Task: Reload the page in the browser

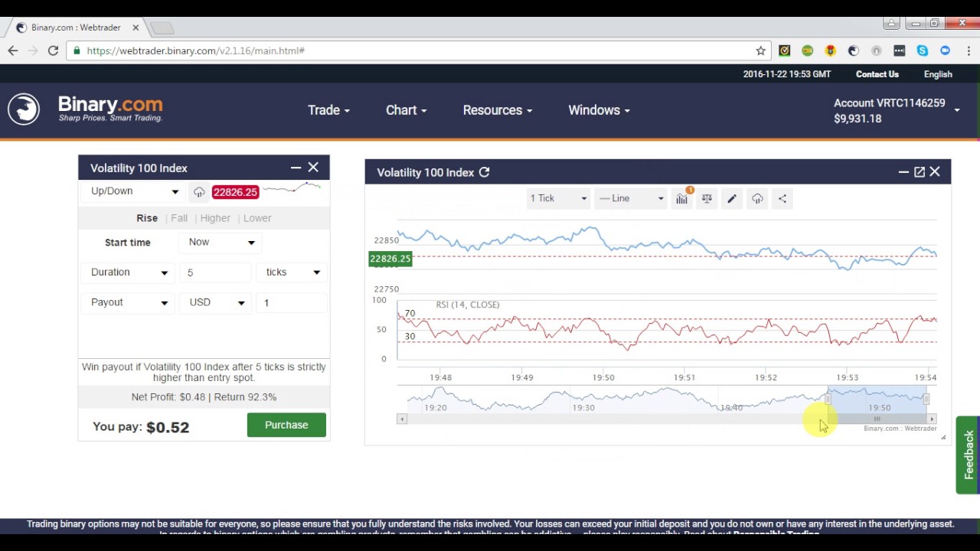Action: [x=53, y=51]
